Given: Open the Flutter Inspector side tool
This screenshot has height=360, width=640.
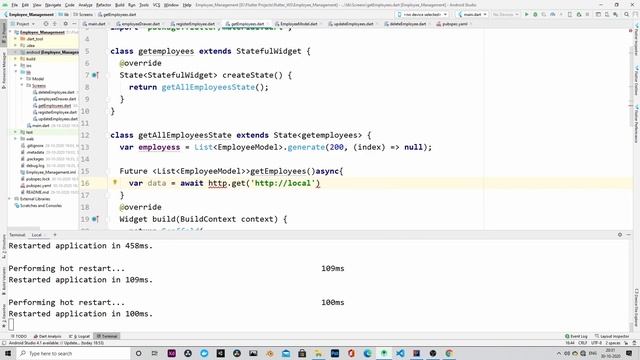Looking at the screenshot, I should (636, 40).
